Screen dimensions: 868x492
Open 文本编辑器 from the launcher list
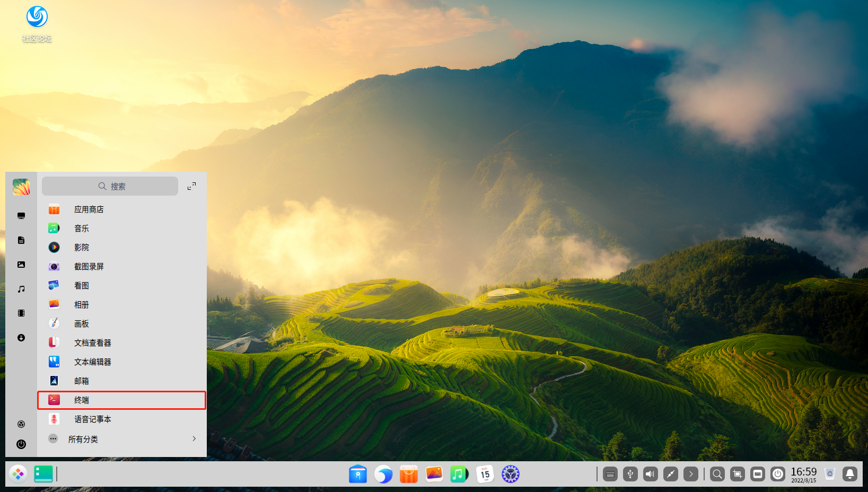point(121,362)
